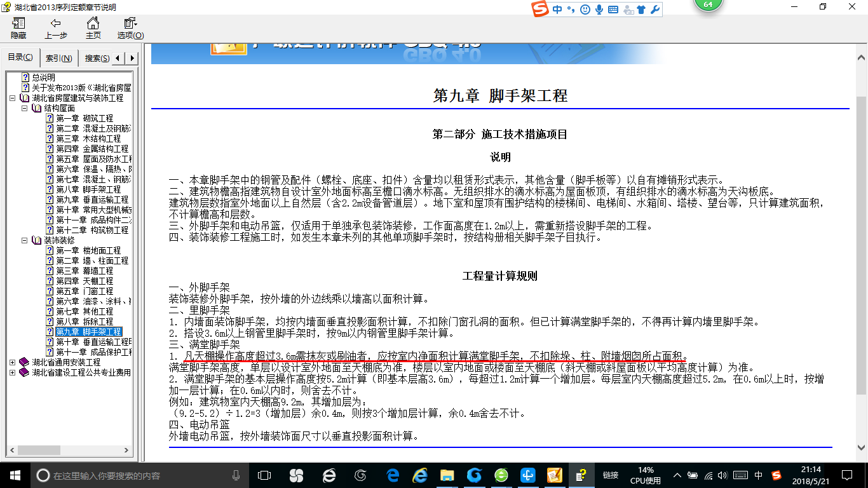Collapse the 结构屋面 tree node

[25, 108]
